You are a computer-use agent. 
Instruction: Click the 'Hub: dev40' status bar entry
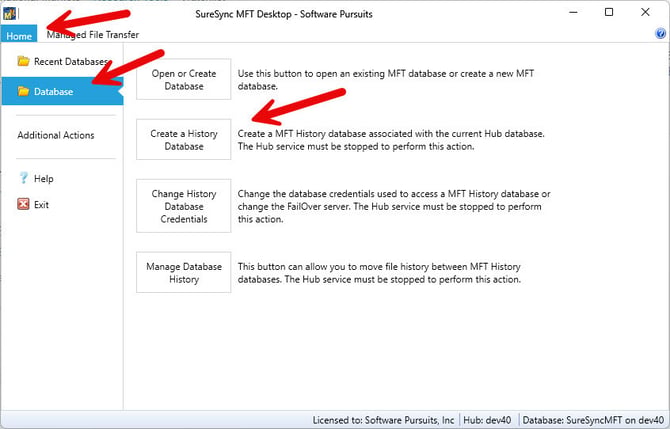click(x=487, y=420)
